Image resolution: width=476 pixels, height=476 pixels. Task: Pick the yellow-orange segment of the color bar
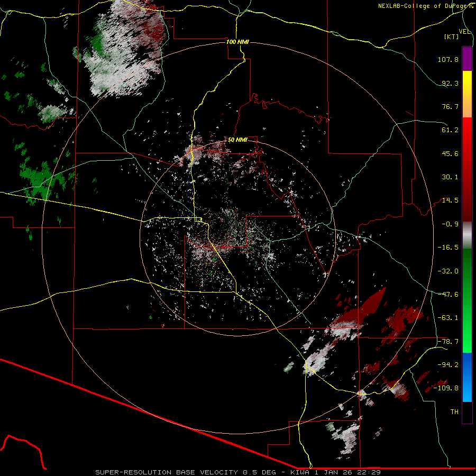467,94
